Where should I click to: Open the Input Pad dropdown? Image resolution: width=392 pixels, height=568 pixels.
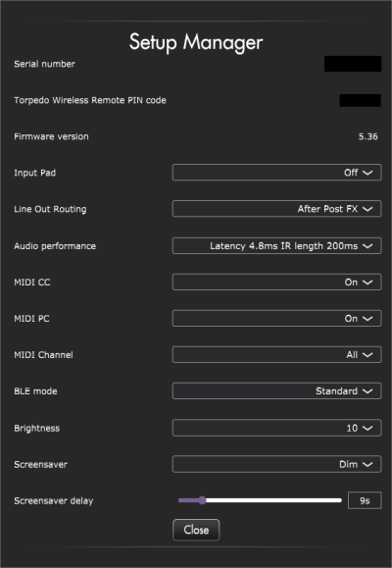[x=276, y=173]
